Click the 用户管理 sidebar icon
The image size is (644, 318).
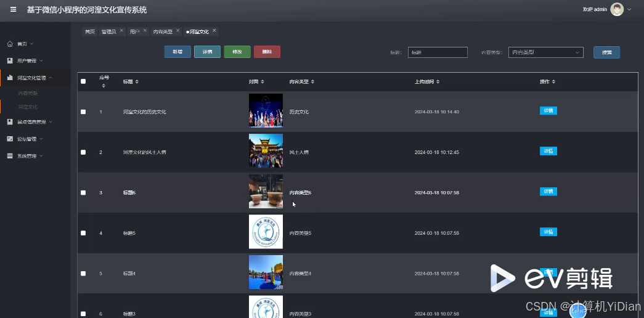[x=10, y=61]
